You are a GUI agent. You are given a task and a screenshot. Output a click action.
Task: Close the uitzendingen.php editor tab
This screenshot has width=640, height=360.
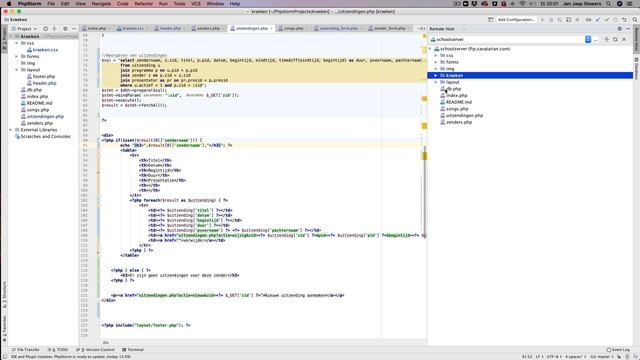271,29
